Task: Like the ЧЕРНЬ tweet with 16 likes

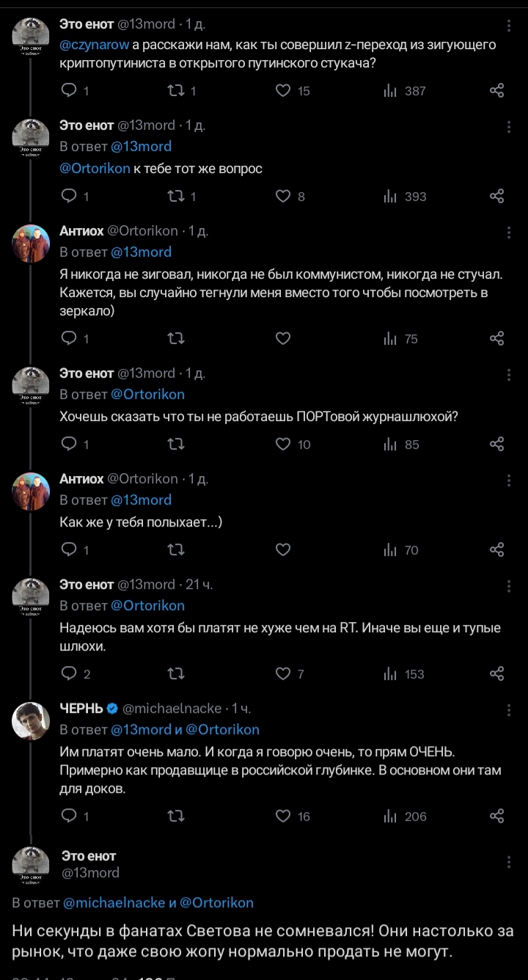Action: 284,816
